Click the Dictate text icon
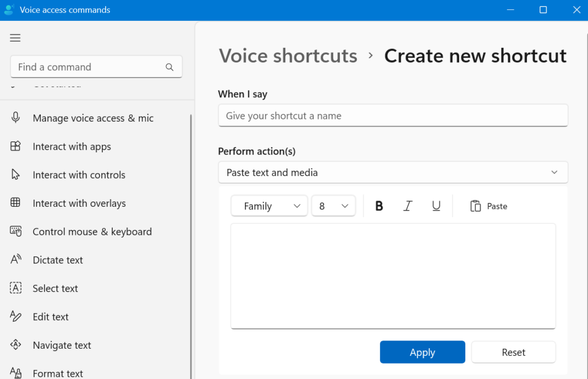 [17, 260]
